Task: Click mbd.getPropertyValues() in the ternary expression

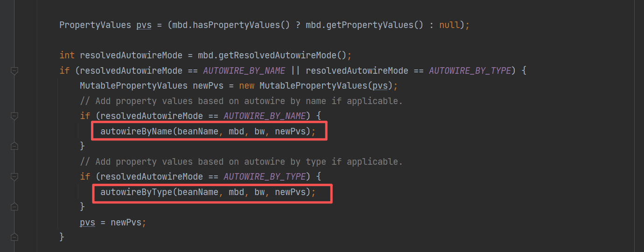Action: pyautogui.click(x=364, y=25)
